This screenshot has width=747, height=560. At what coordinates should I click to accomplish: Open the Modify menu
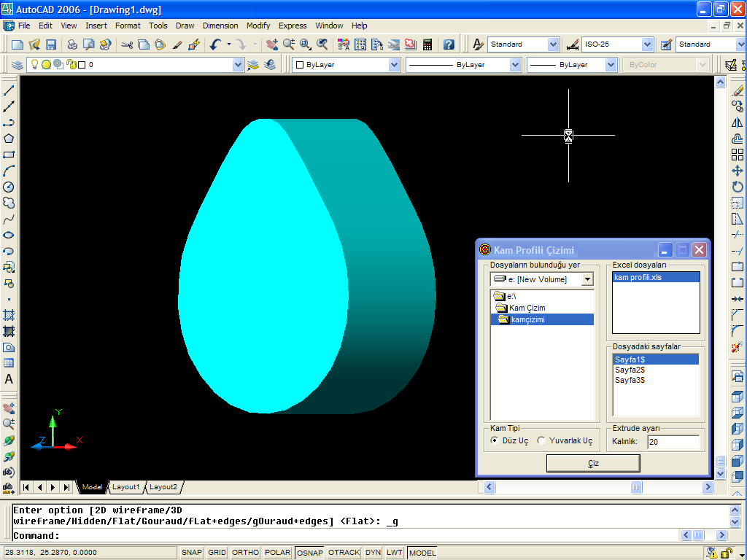point(258,26)
